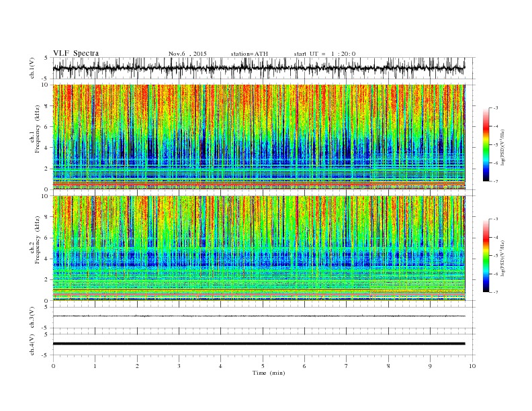
Task: Click the time axis tick label "3"
Action: tap(179, 366)
